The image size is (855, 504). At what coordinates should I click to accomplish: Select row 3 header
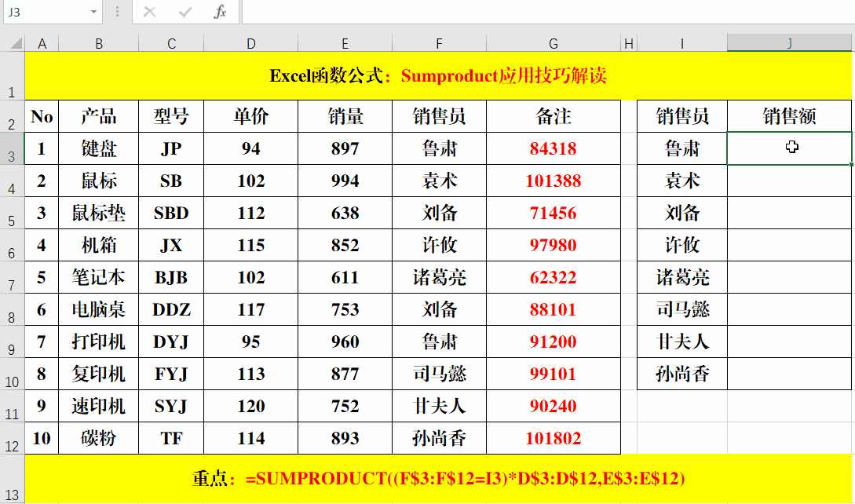(12, 148)
